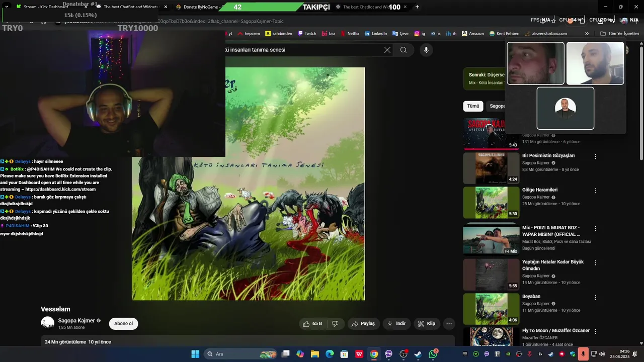Viewport: 644px width, 362px height.
Task: Open Microsoft Edge from the taskbar
Action: [330, 354]
